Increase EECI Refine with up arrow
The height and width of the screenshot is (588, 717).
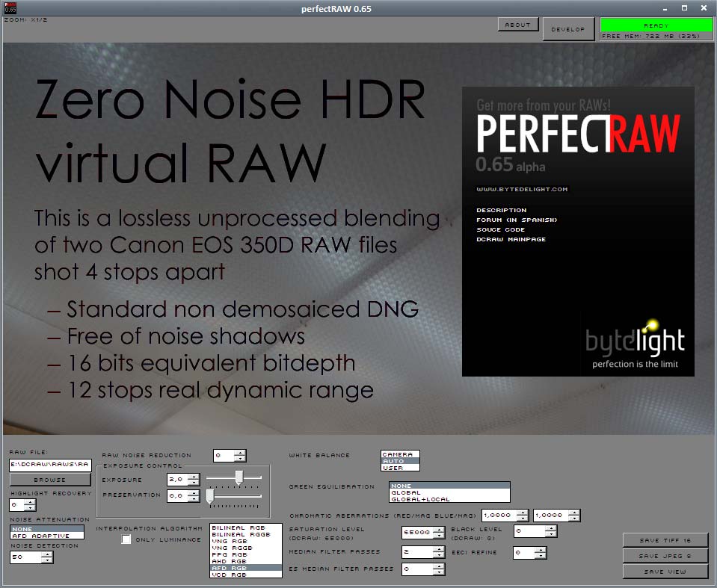541,550
